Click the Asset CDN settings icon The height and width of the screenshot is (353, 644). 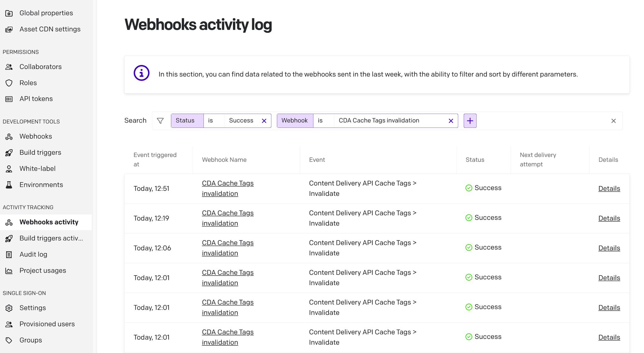coord(9,29)
